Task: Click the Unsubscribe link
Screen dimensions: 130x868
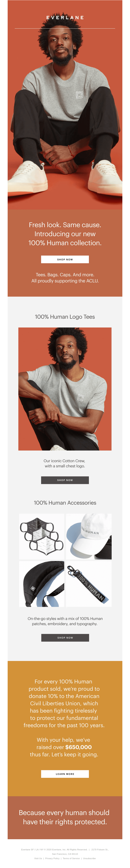Action: tap(89, 858)
